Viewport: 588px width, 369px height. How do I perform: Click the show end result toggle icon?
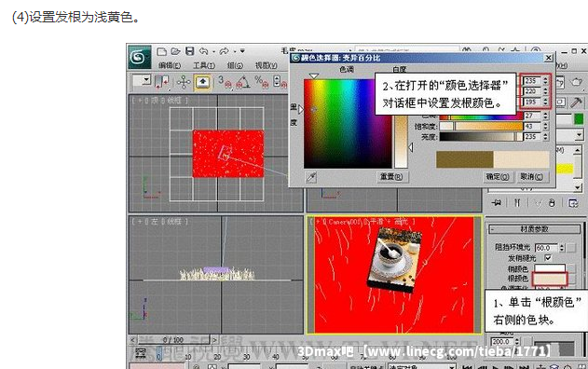point(517,203)
